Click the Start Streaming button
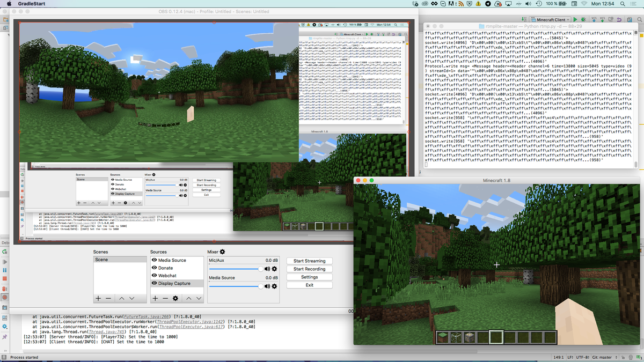This screenshot has height=362, width=644. (309, 261)
